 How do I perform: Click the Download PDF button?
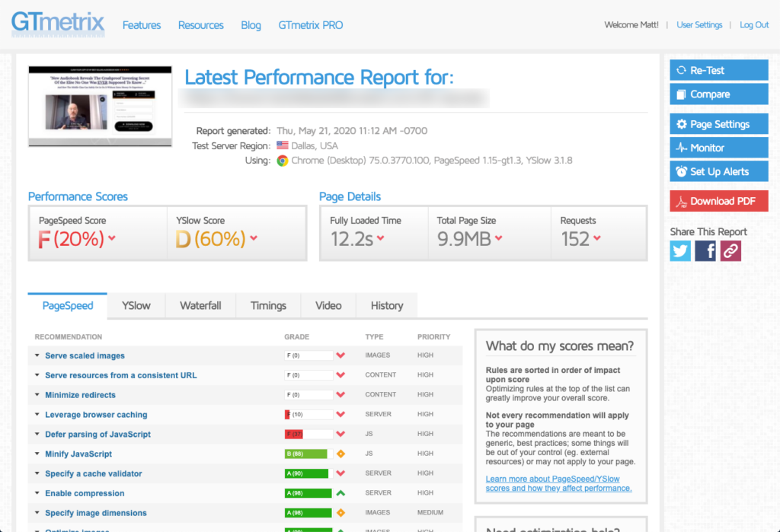tap(719, 201)
